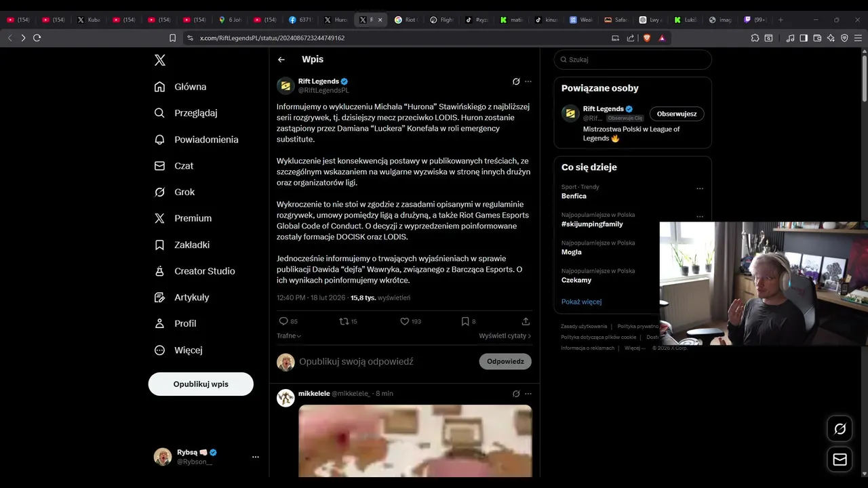Click Grok explain icon on Rift Legends post
This screenshot has width=868, height=488.
click(516, 81)
